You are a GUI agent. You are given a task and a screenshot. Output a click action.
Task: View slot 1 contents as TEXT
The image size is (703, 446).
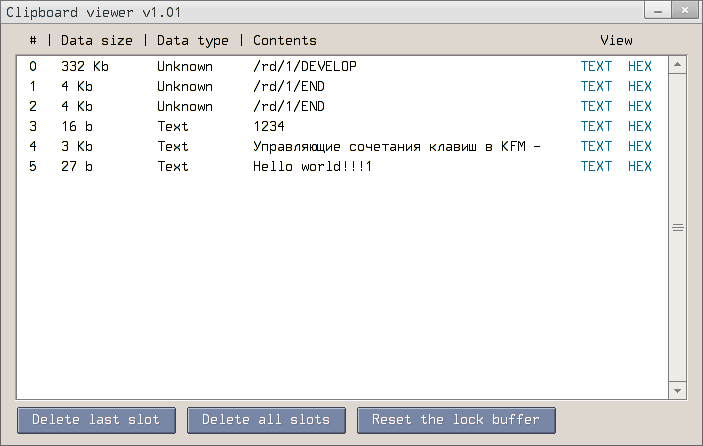pyautogui.click(x=596, y=86)
